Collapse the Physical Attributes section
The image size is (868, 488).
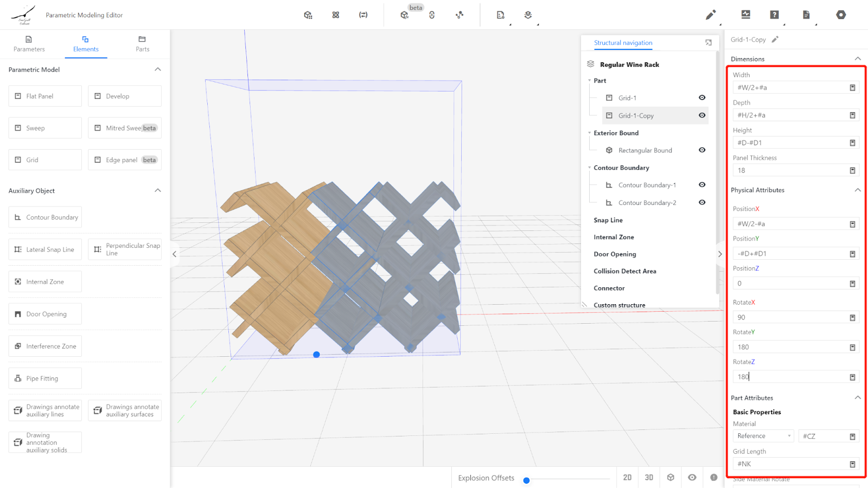(x=858, y=190)
